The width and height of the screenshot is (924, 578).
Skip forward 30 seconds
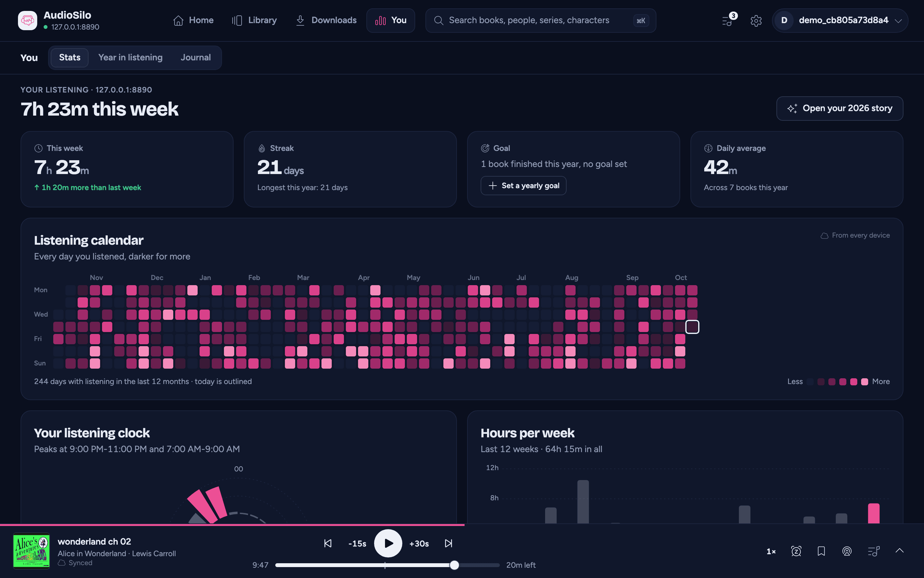pos(419,544)
